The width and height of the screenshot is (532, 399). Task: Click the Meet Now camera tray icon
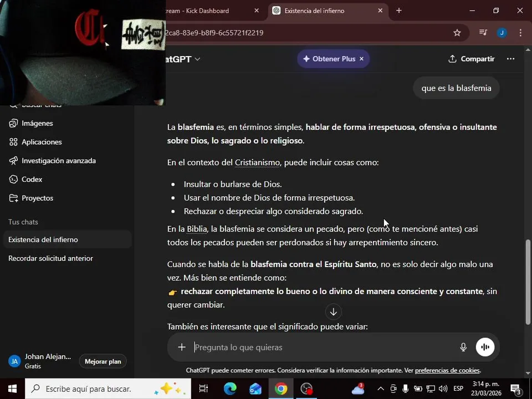click(x=393, y=389)
